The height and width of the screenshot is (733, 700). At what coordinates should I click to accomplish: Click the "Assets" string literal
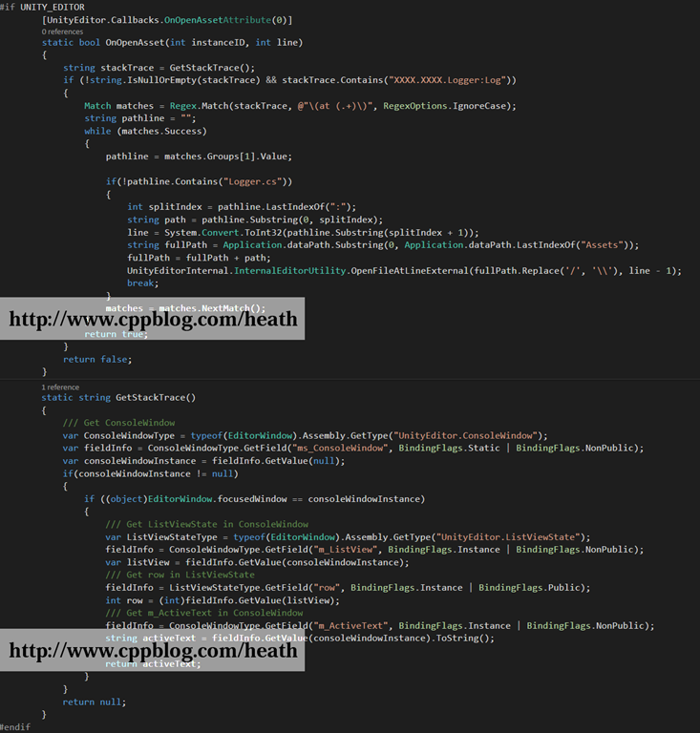click(x=602, y=245)
